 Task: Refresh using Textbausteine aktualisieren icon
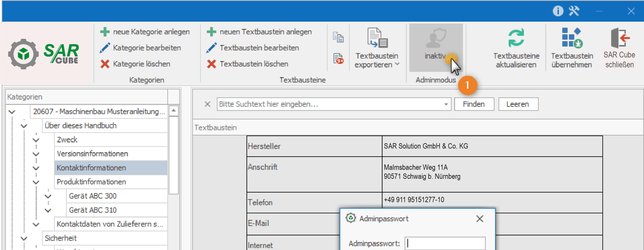[516, 38]
